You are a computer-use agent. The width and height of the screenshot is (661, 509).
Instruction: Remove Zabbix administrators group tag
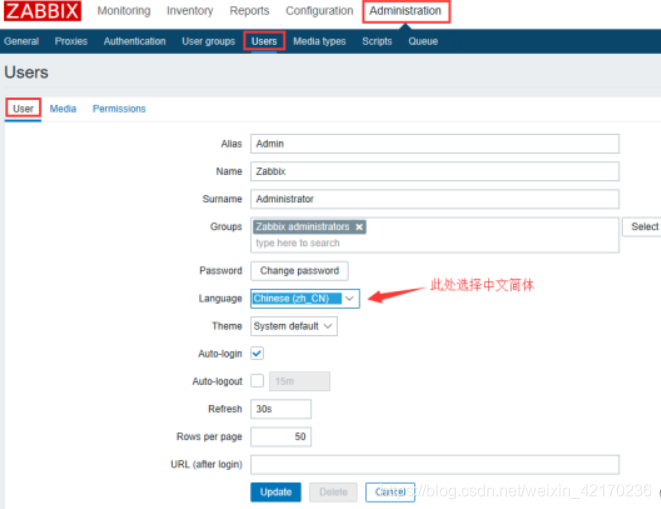point(359,227)
